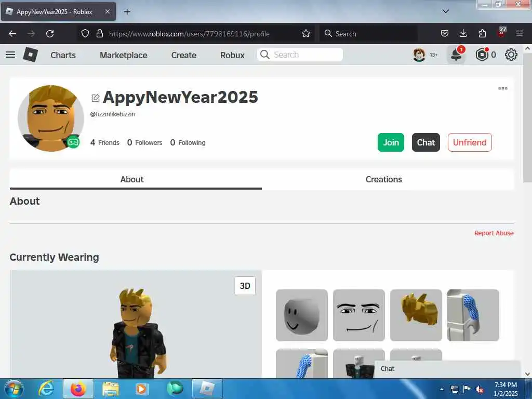This screenshot has width=532, height=399.
Task: Open the notifications bell icon
Action: tap(456, 55)
